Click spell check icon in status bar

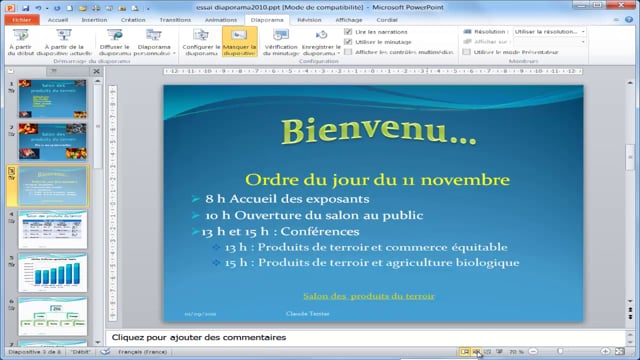click(105, 351)
